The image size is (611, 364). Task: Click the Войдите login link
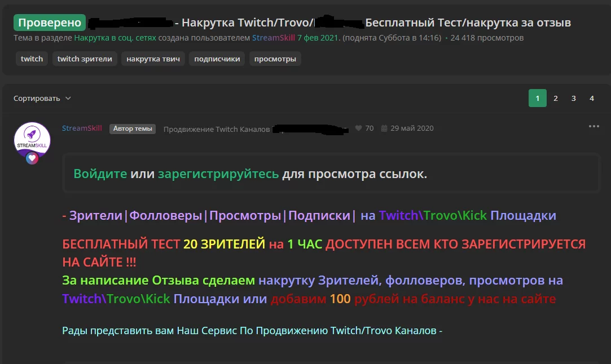[x=100, y=174]
